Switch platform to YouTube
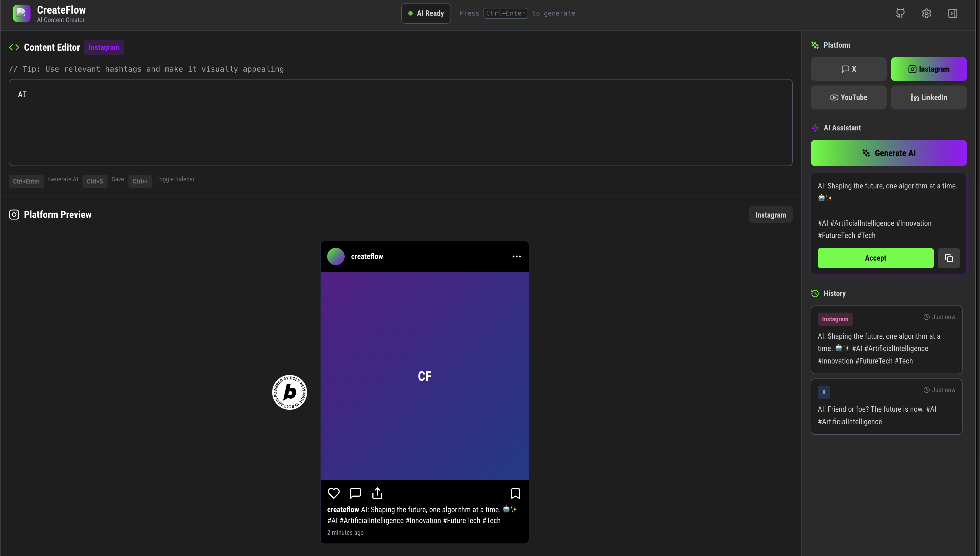980x556 pixels. pos(848,97)
